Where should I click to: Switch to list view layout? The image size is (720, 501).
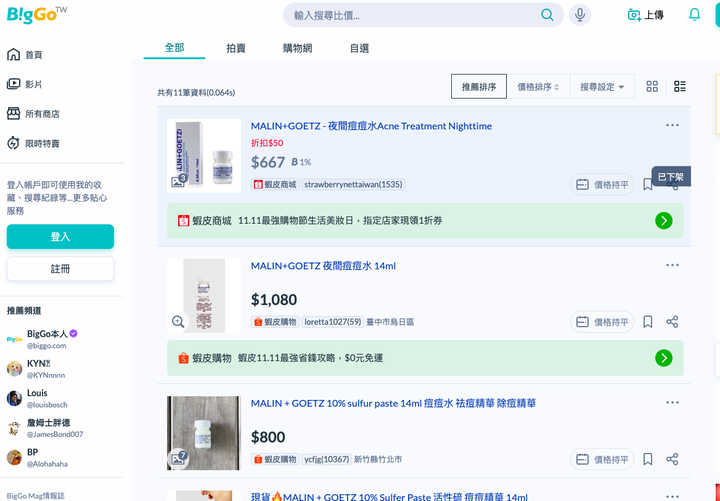[x=680, y=86]
